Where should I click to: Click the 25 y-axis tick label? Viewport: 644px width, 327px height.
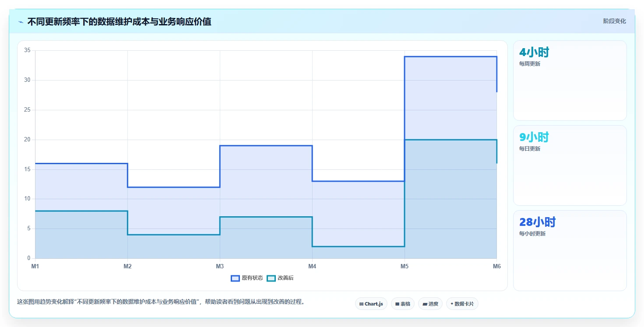point(27,110)
